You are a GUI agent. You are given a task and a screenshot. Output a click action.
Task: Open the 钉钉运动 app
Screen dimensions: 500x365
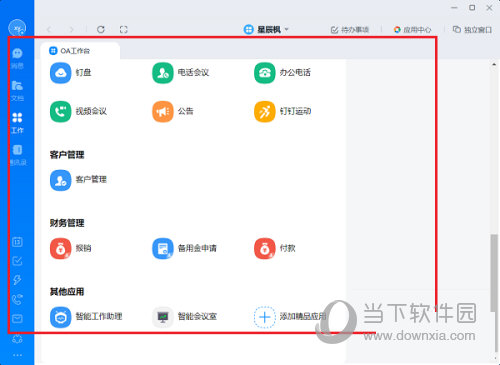click(265, 112)
